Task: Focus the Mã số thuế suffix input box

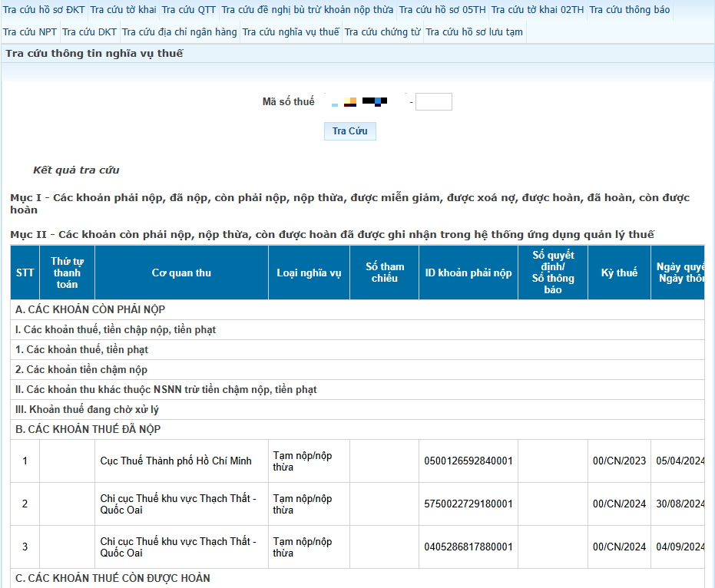Action: (433, 102)
